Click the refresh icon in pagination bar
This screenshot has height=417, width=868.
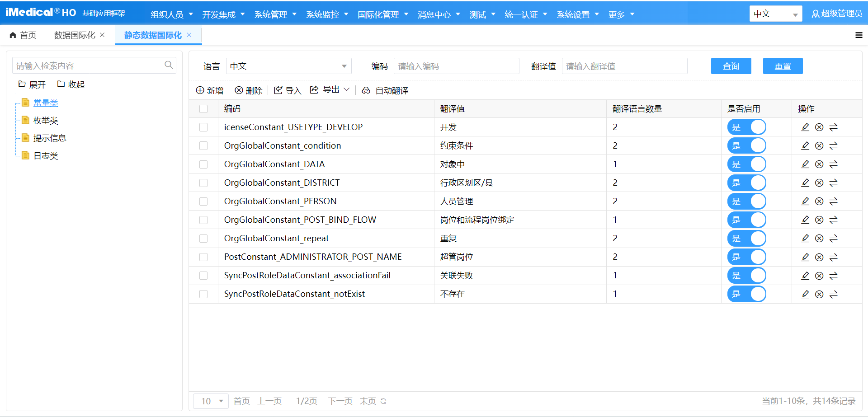(x=383, y=401)
